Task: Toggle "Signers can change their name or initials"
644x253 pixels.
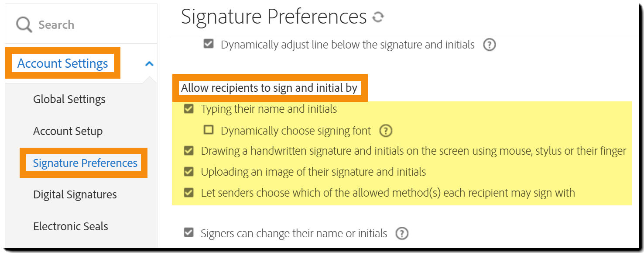Action: click(x=188, y=233)
